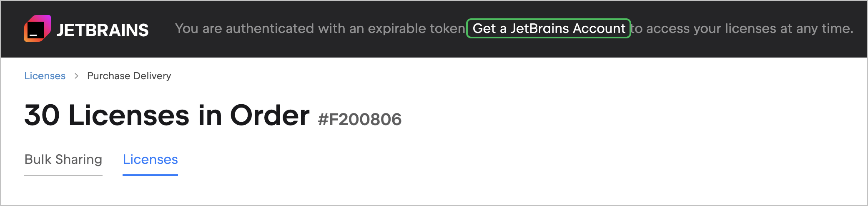Open the Get a JetBrains Account link
868x206 pixels.
(548, 28)
